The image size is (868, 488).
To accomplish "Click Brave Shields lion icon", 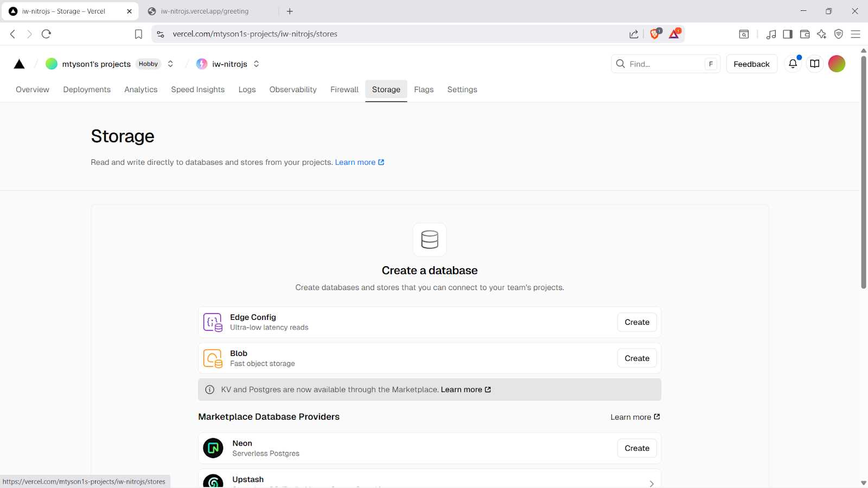I will [x=655, y=34].
